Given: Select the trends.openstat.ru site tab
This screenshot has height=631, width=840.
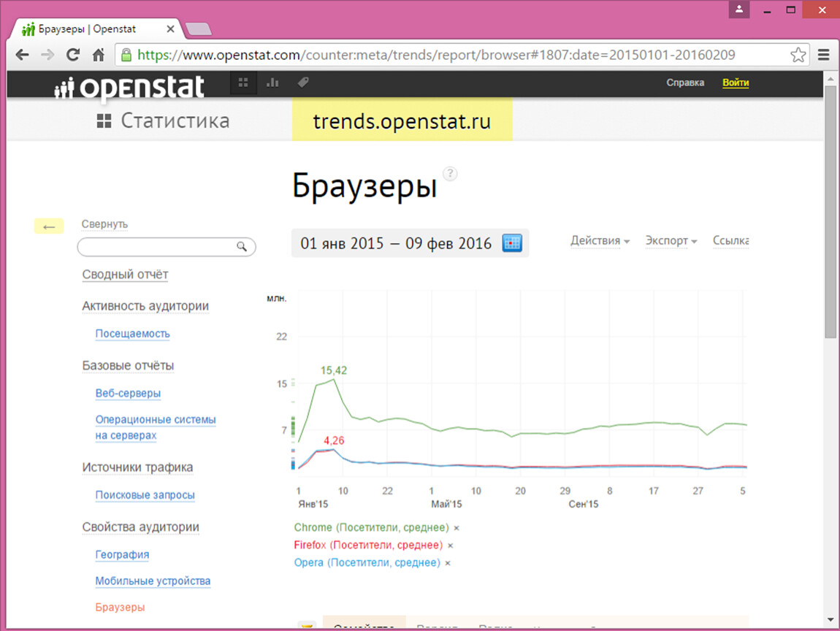Looking at the screenshot, I should click(402, 121).
